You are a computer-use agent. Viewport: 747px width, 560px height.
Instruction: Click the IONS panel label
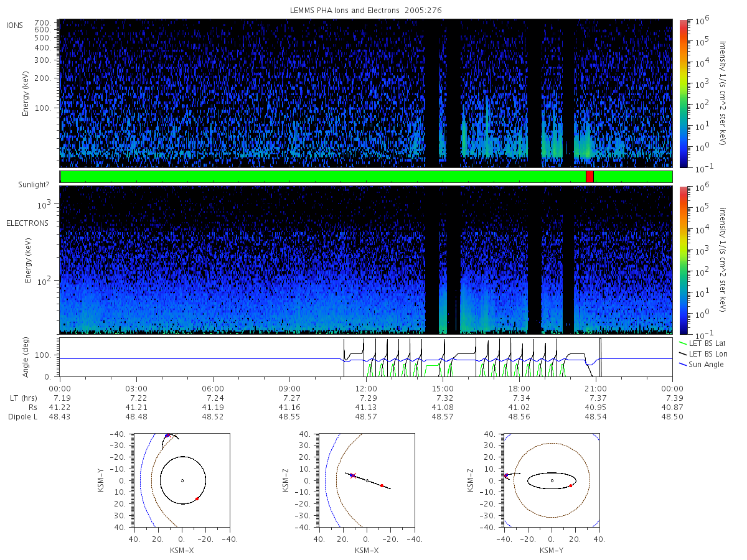point(16,25)
